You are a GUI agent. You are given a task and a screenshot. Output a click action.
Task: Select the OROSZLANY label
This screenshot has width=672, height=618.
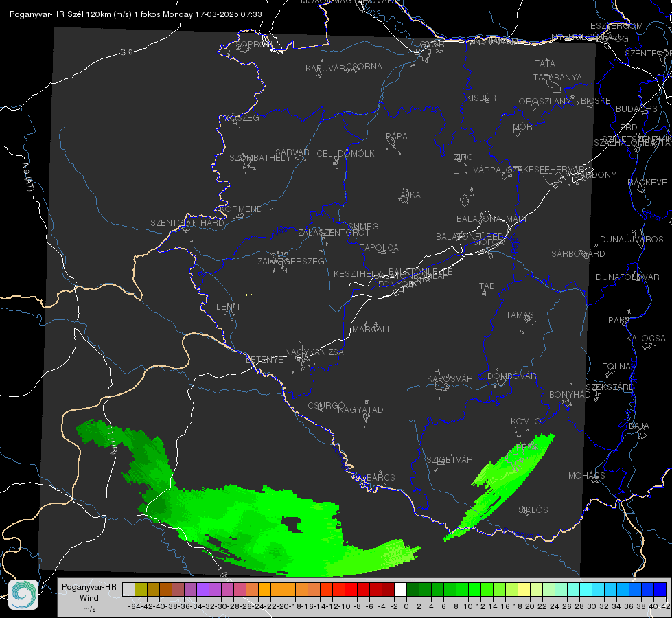click(545, 102)
